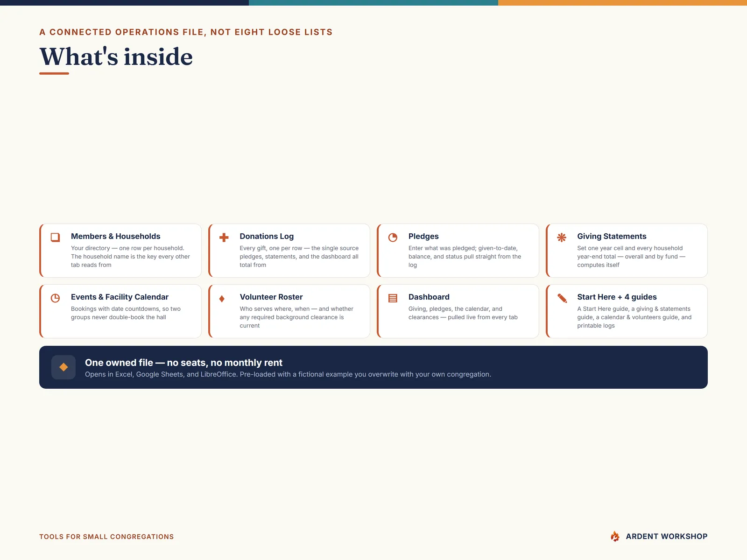Screen dimensions: 747x560
Task: Click 'Who serves where, when' description
Action: coord(296,317)
